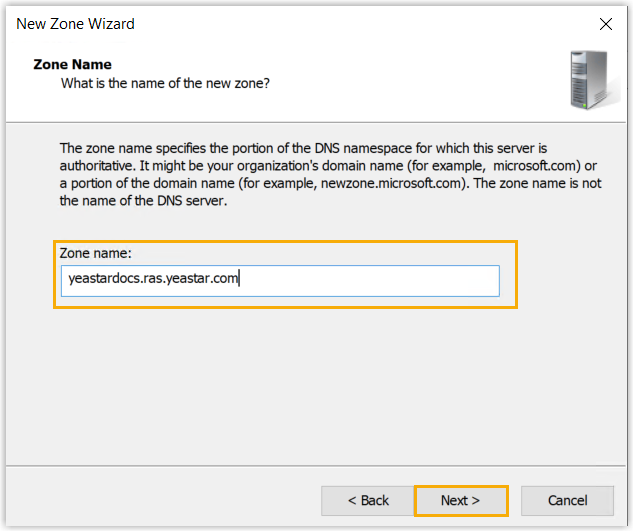The height and width of the screenshot is (532, 634).
Task: Cancel the New Zone Wizard
Action: click(x=567, y=500)
